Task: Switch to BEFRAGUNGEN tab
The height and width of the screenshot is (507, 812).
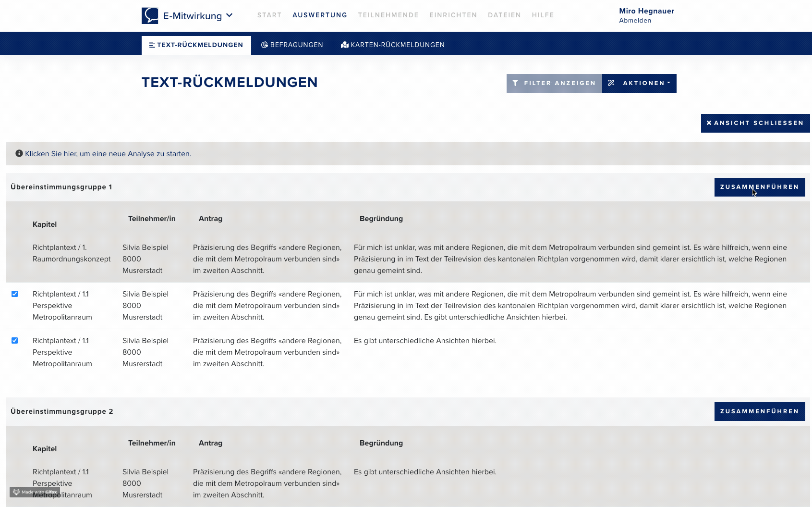Action: coord(292,45)
